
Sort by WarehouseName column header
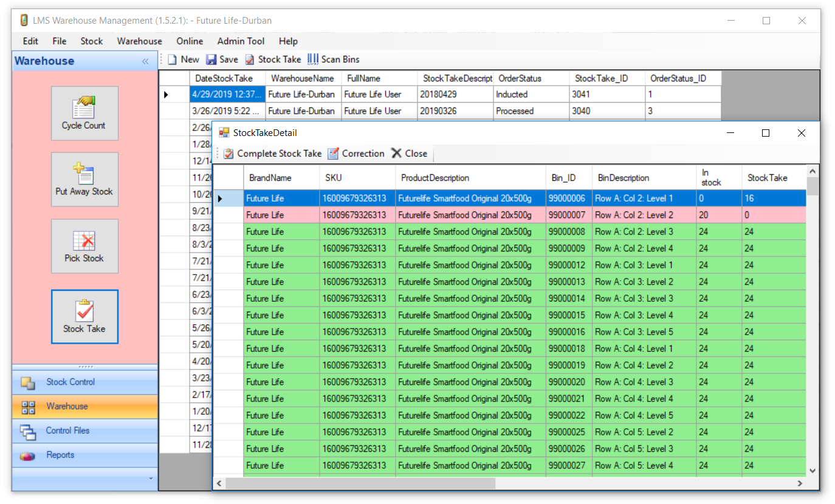pos(303,78)
